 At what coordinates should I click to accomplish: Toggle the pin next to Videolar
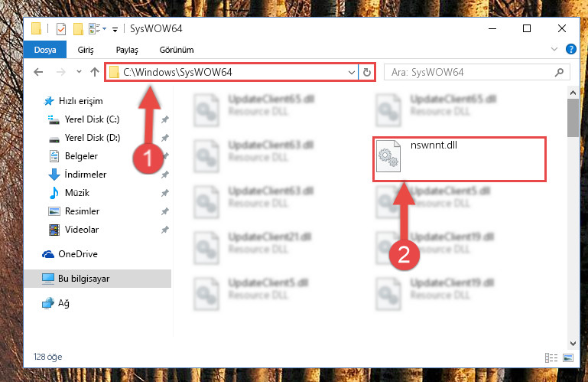click(x=164, y=230)
